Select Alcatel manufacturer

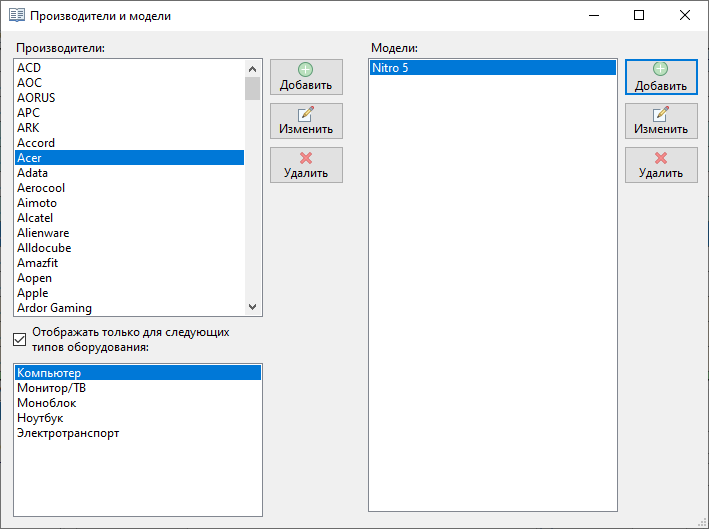click(x=129, y=218)
